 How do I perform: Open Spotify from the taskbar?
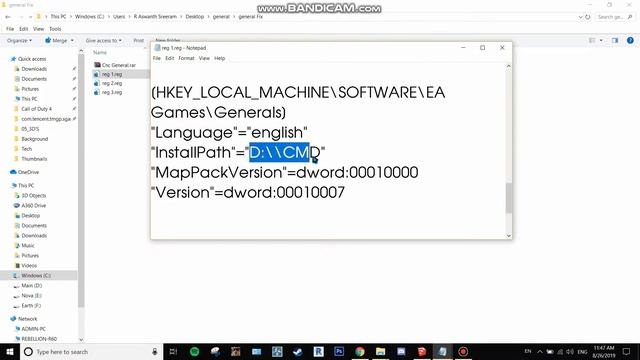(194, 351)
